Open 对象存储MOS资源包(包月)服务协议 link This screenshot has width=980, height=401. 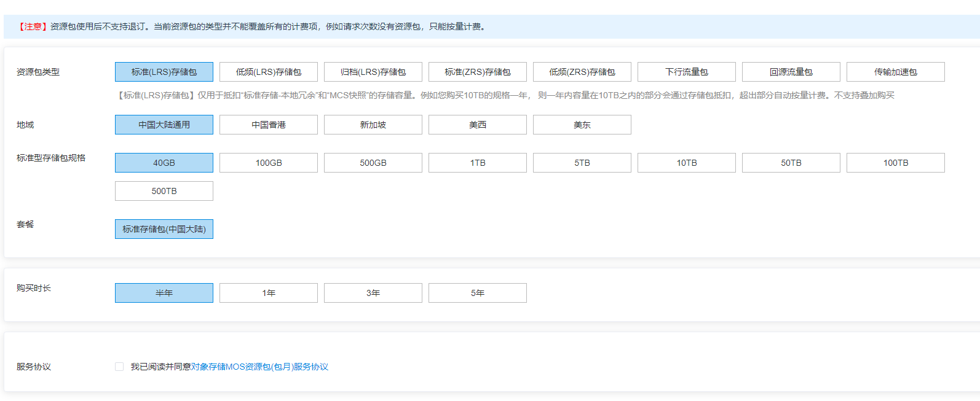(x=259, y=367)
